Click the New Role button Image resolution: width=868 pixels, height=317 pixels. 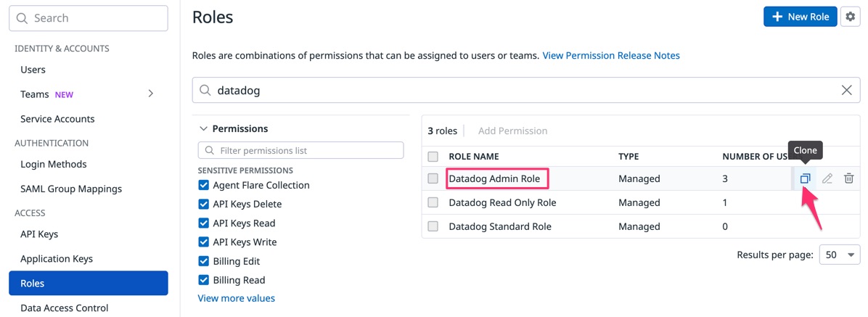(800, 17)
